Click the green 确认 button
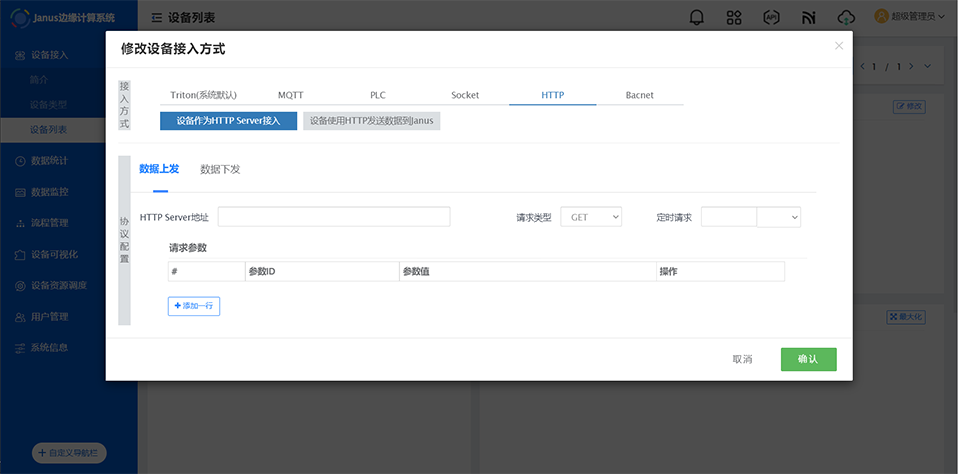The height and width of the screenshot is (474, 958). pyautogui.click(x=808, y=360)
